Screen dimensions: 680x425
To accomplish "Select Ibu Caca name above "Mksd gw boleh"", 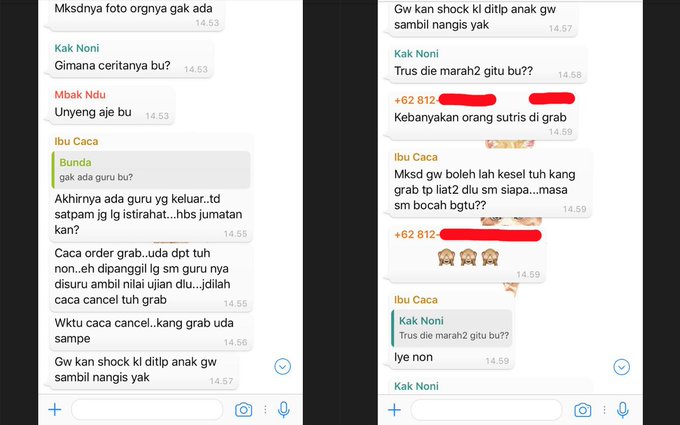I will [x=416, y=157].
